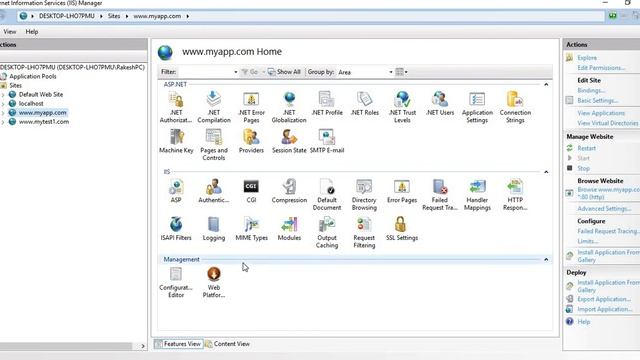Image resolution: width=640 pixels, height=360 pixels.
Task: Click in the Filter input field
Action: coord(205,72)
